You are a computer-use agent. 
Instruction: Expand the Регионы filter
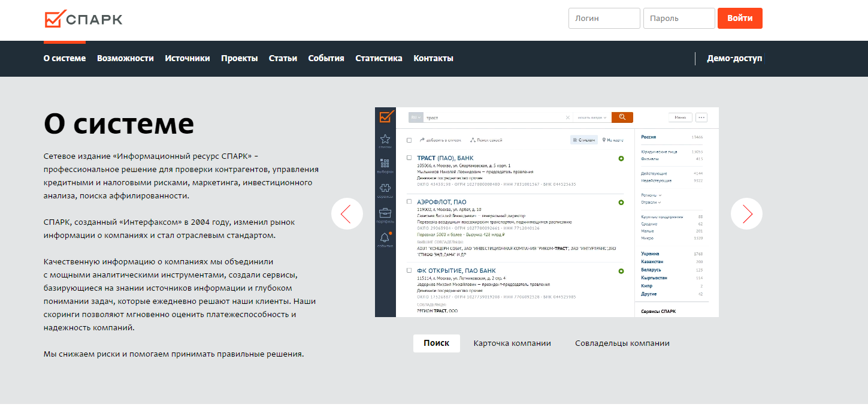point(651,195)
